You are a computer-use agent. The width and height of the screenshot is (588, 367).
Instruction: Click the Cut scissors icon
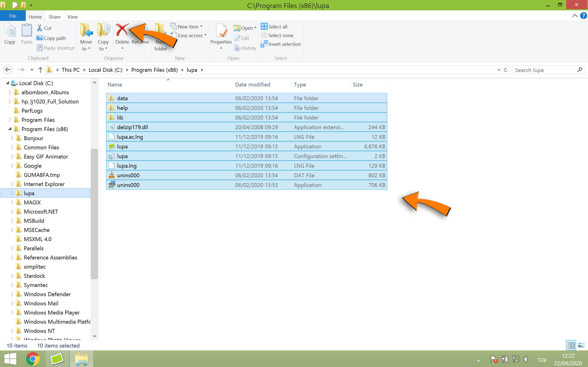40,28
